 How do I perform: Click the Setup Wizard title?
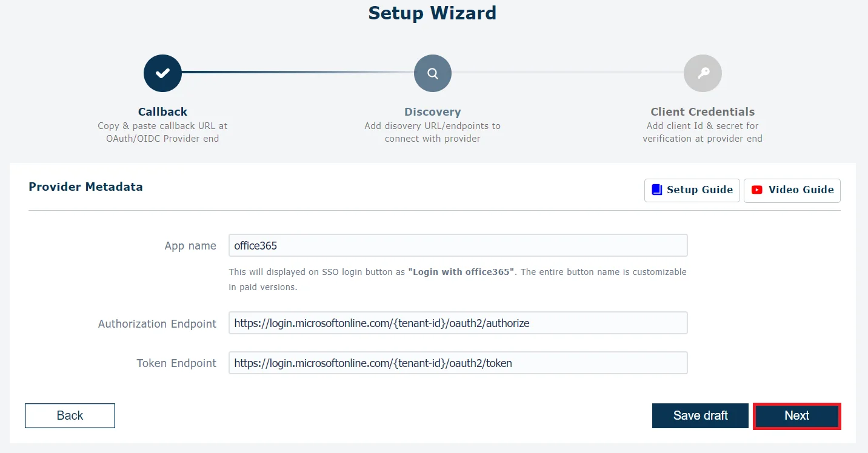tap(432, 13)
